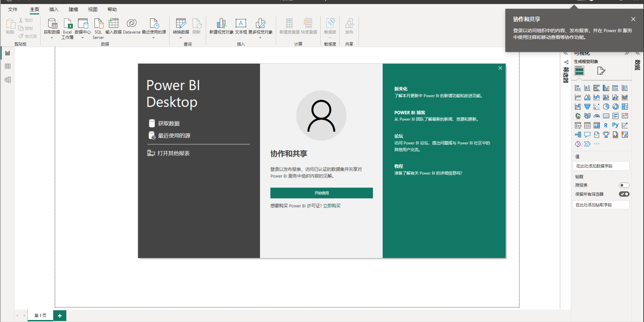644x322 pixels.
Task: Expand the 筛选器 pane chevron
Action: tap(566, 54)
